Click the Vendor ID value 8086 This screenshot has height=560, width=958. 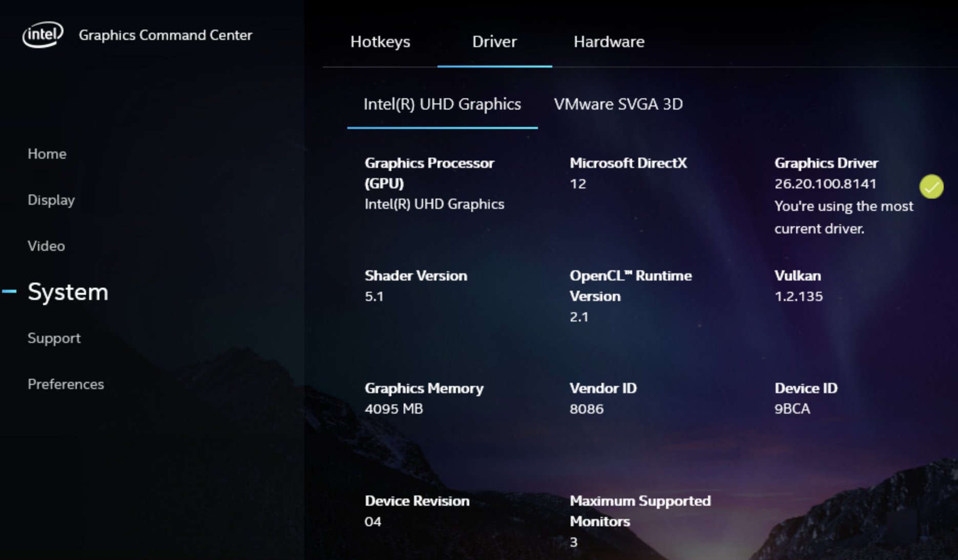click(587, 409)
